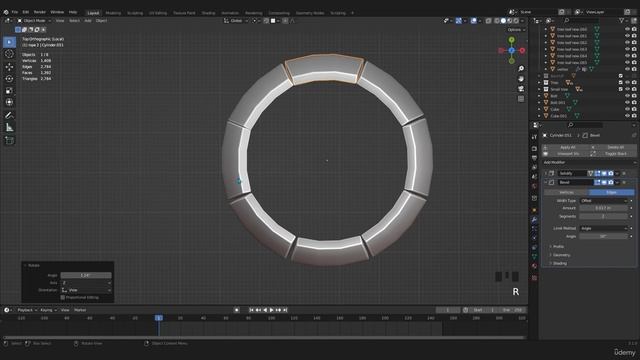Open the Global transform orientation dropdown
This screenshot has height=360, width=640.
point(236,20)
